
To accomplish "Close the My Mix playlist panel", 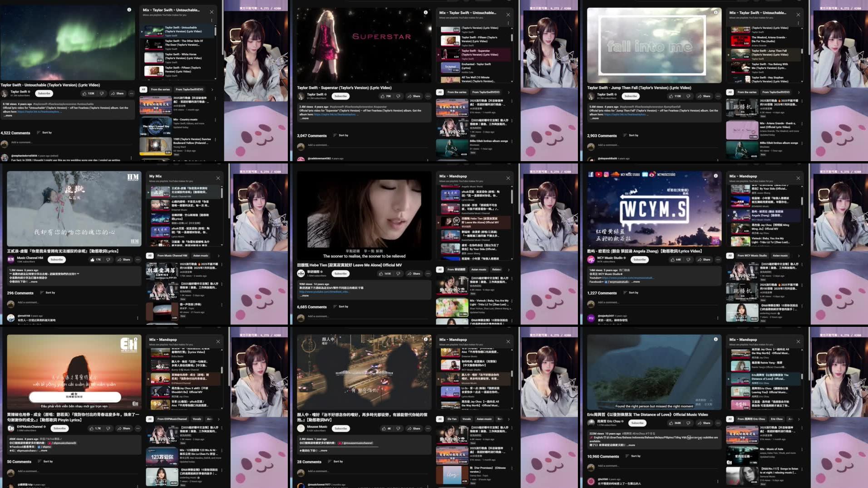I will click(x=218, y=178).
